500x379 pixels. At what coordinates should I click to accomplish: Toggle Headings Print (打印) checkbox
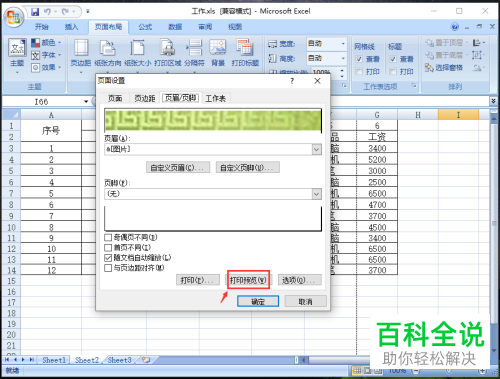393,72
